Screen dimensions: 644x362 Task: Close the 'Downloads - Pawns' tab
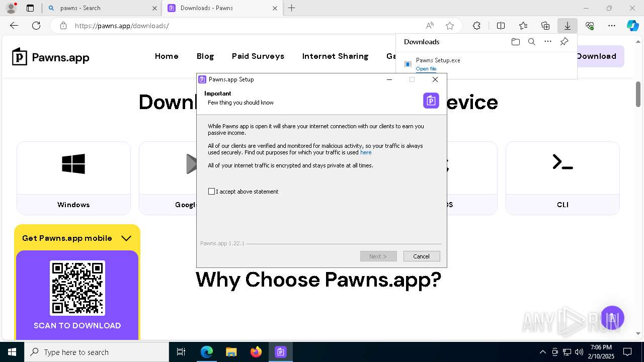[275, 8]
